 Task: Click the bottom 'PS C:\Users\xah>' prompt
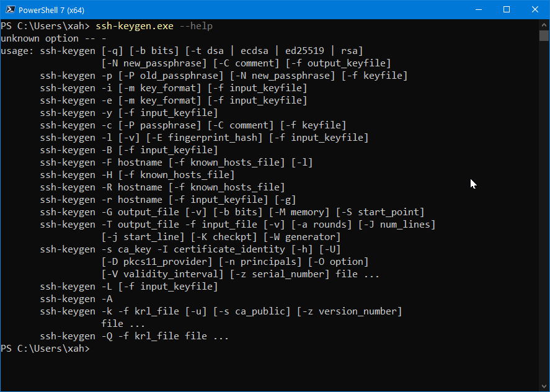[45, 349]
